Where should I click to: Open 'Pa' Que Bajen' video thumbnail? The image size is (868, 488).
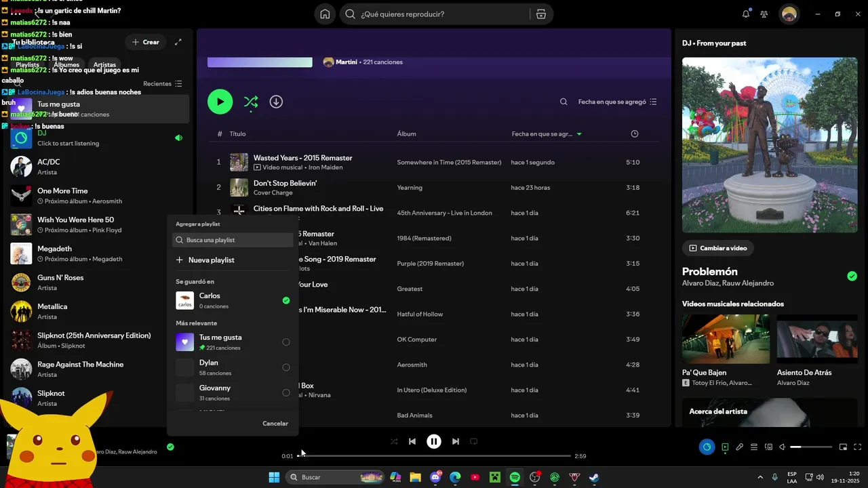click(x=726, y=339)
